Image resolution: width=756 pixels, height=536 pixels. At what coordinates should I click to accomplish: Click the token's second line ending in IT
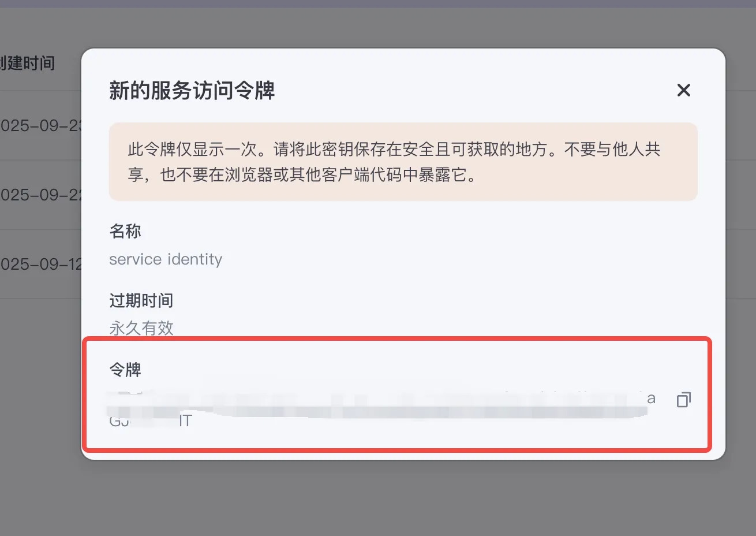coord(150,420)
